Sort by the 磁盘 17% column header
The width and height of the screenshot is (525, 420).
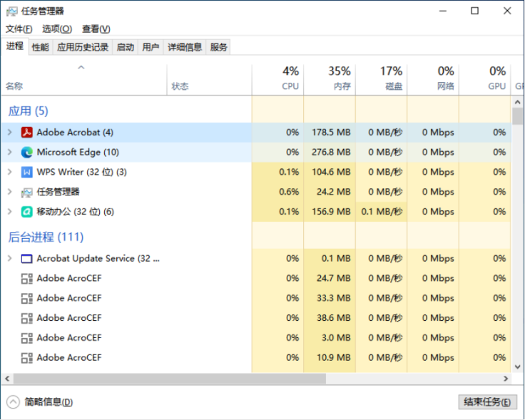[382, 80]
